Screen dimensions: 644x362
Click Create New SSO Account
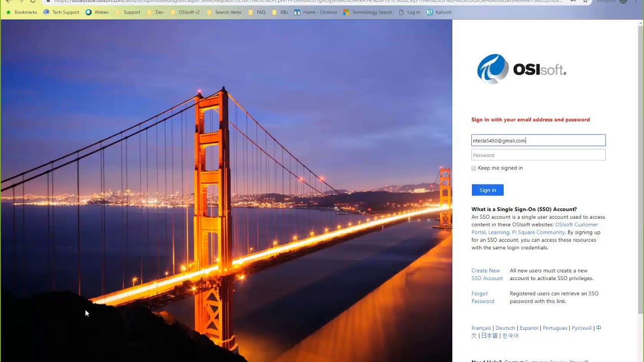(487, 275)
